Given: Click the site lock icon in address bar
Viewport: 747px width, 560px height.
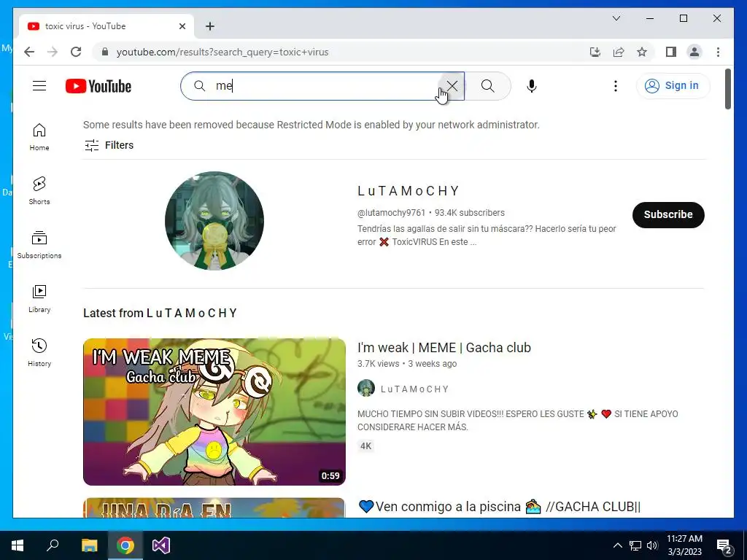Looking at the screenshot, I should [105, 52].
